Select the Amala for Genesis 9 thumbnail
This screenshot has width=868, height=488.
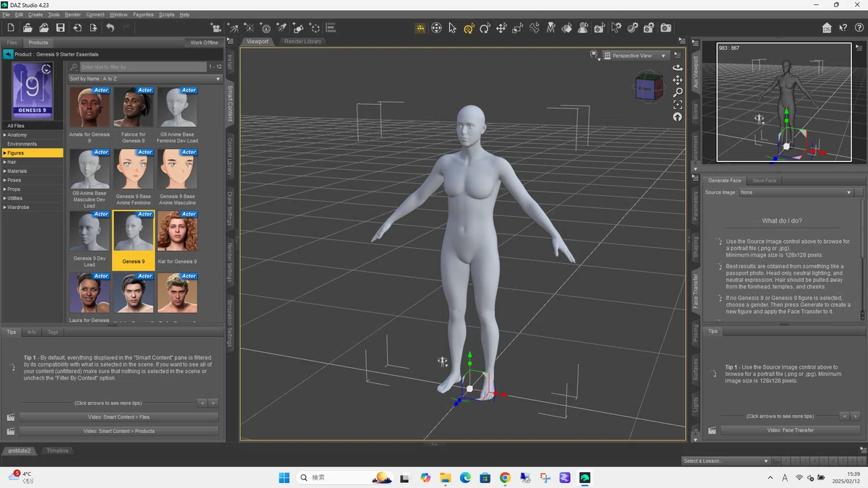pyautogui.click(x=90, y=108)
